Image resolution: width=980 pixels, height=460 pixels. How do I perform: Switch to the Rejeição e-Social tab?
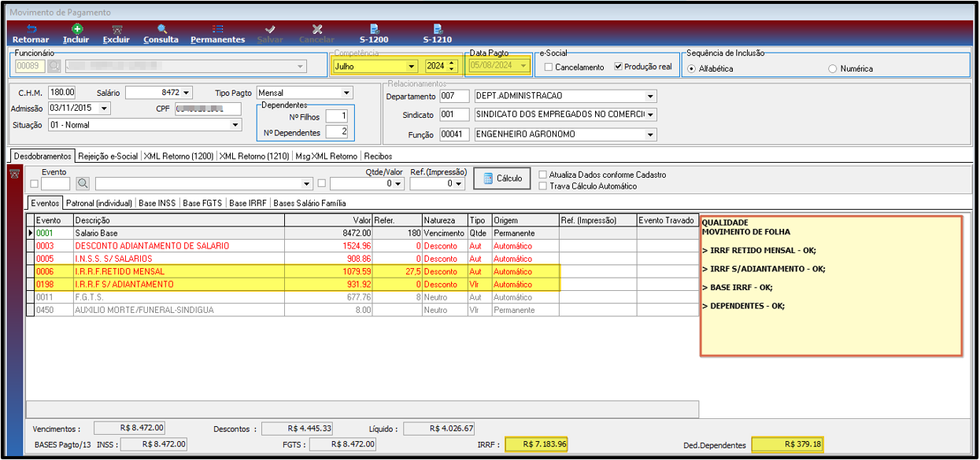[x=108, y=156]
